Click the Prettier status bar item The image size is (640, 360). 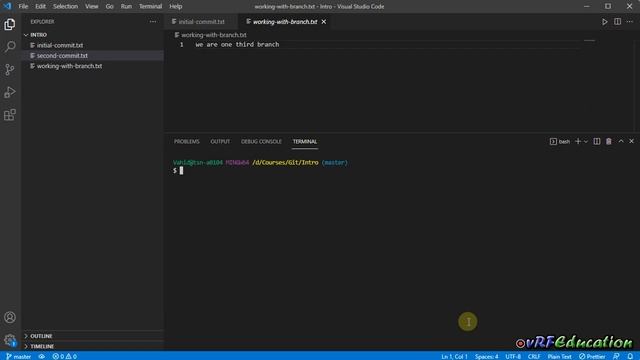592,356
